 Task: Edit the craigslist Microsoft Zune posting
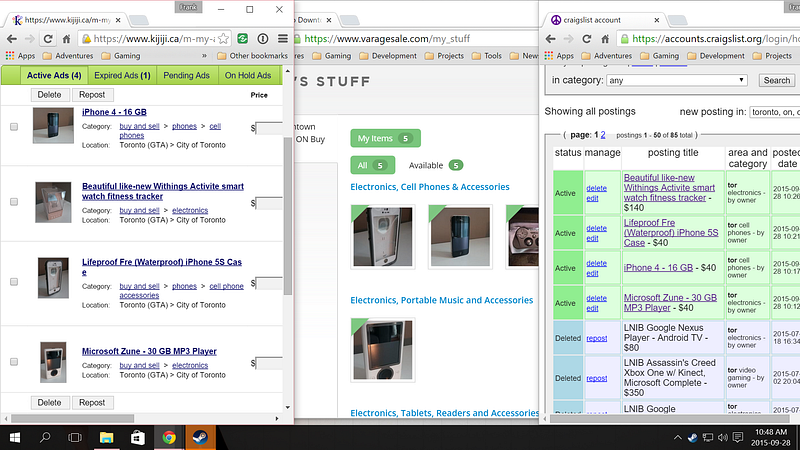point(592,308)
